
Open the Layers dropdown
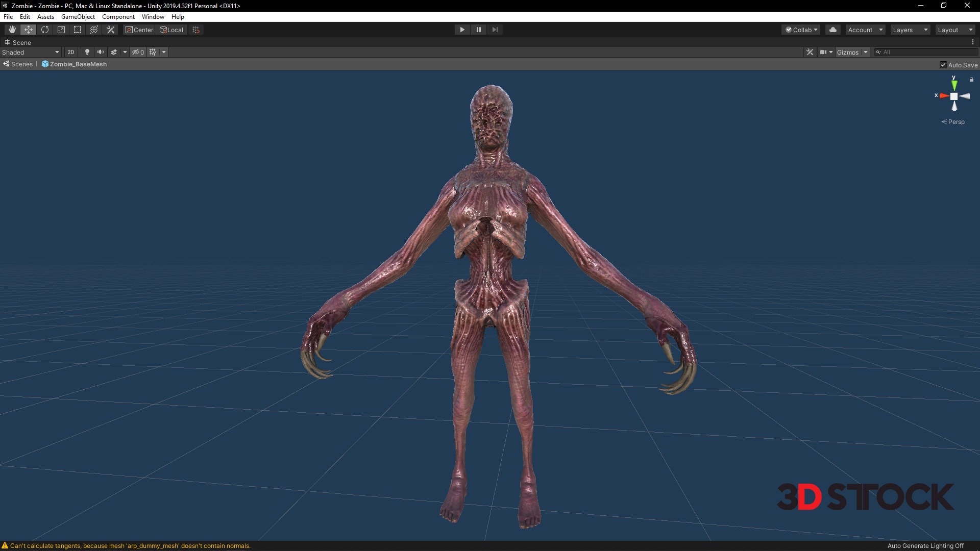pos(910,30)
